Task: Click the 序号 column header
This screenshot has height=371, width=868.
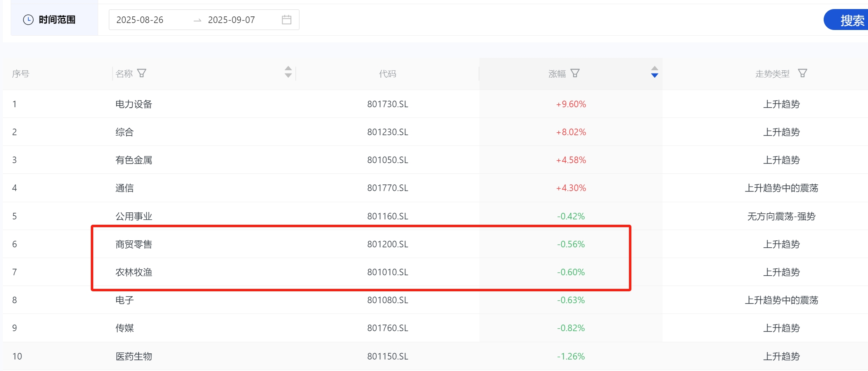Action: [21, 74]
